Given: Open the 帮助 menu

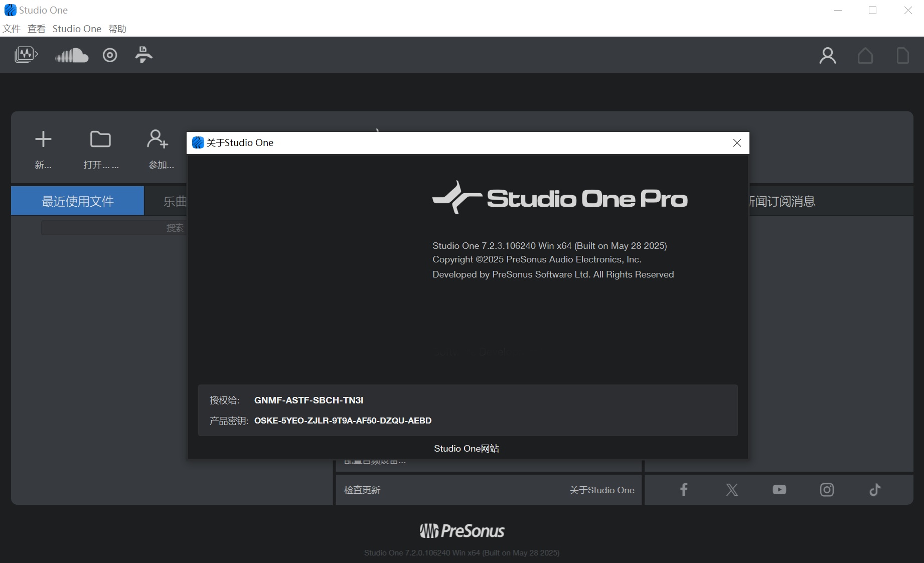Looking at the screenshot, I should (117, 29).
